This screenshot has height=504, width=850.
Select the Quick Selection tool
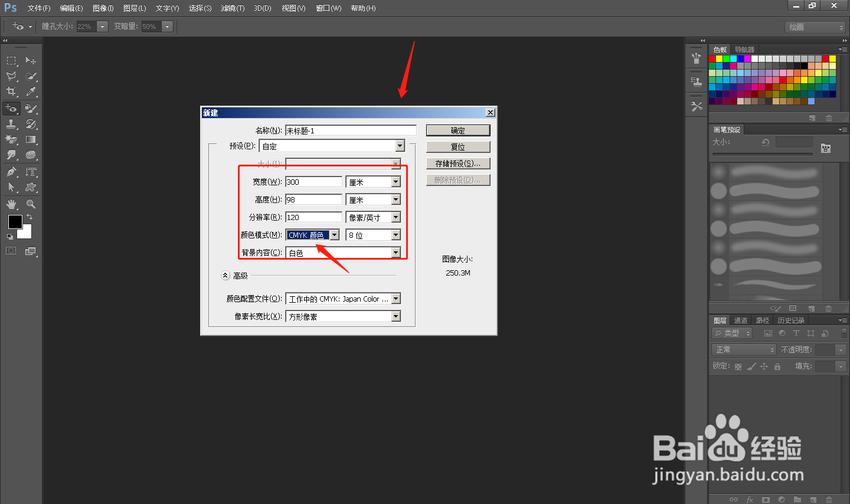(31, 76)
